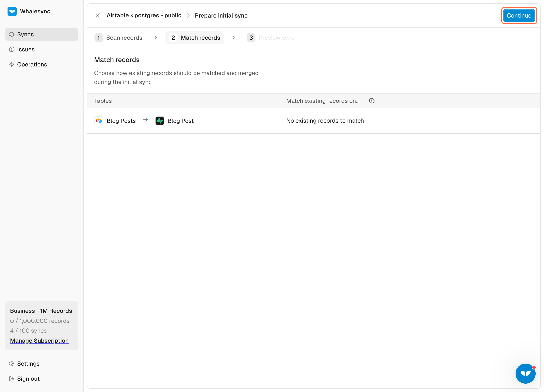Click the Issues alert icon
Image resolution: width=544 pixels, height=392 pixels.
tap(12, 49)
